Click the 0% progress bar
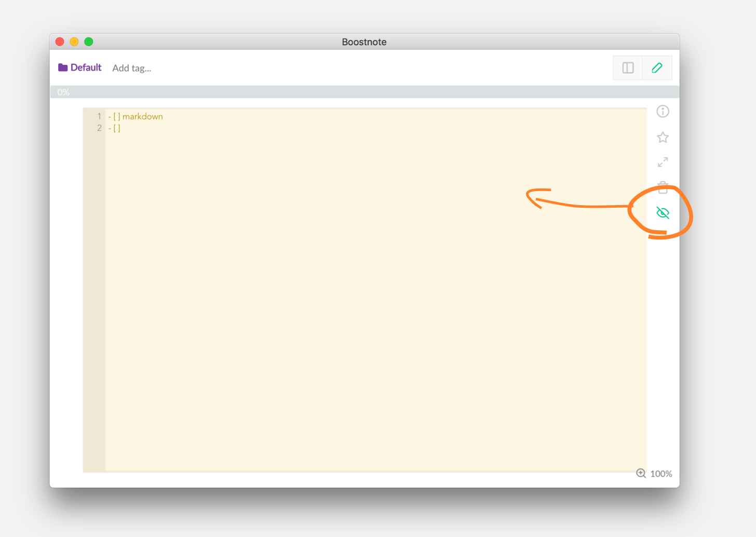 tap(365, 92)
